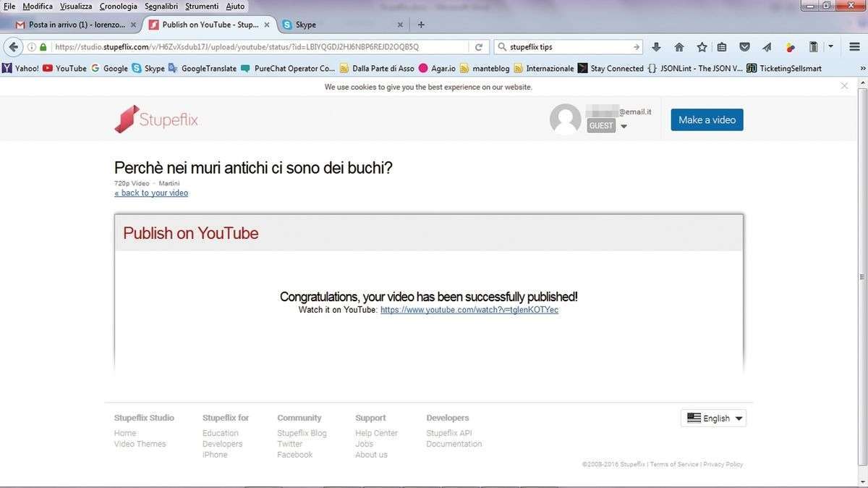Open the Education footer link
The image size is (868, 488).
coord(221,433)
